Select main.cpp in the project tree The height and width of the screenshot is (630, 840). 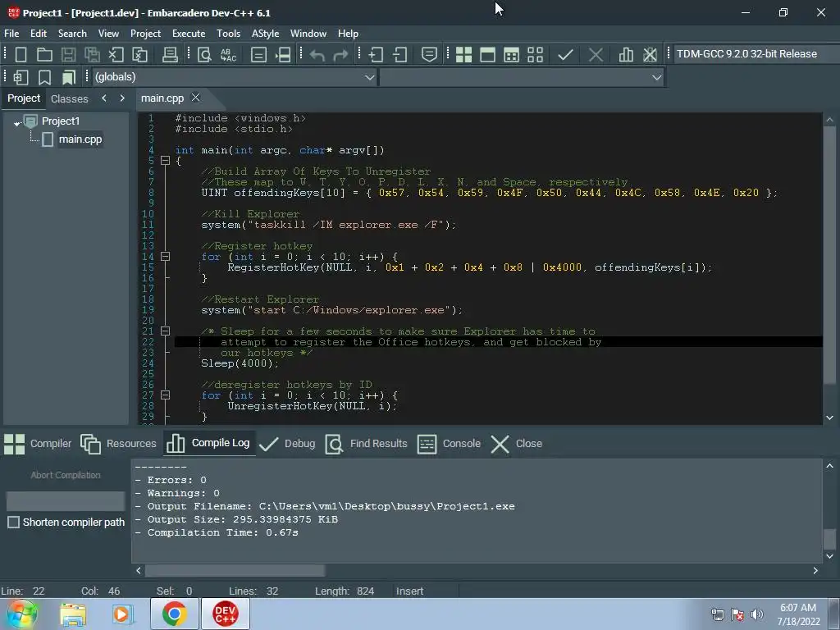80,139
